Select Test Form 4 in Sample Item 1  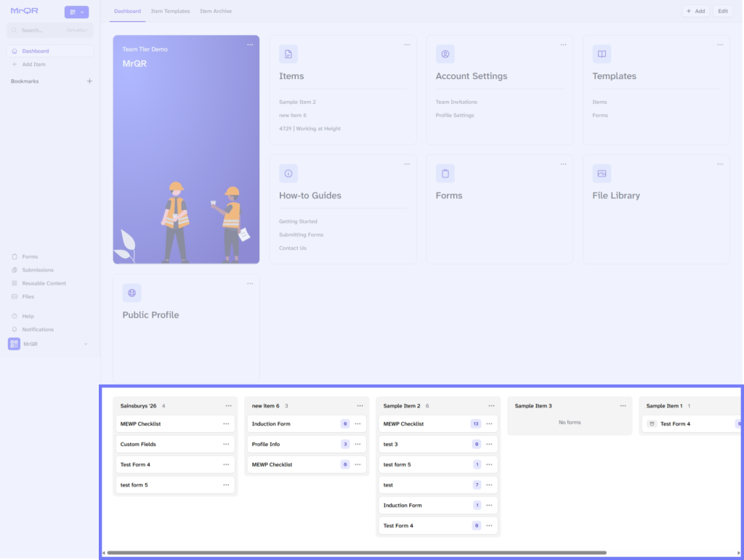pyautogui.click(x=692, y=424)
